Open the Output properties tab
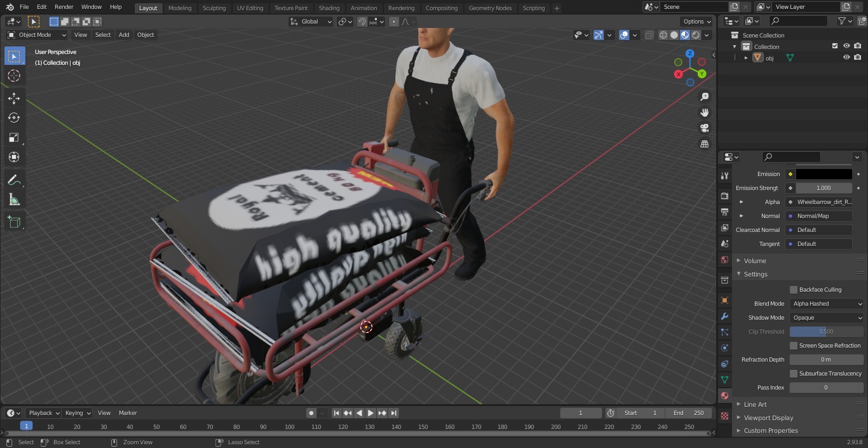The height and width of the screenshot is (448, 868). point(724,212)
